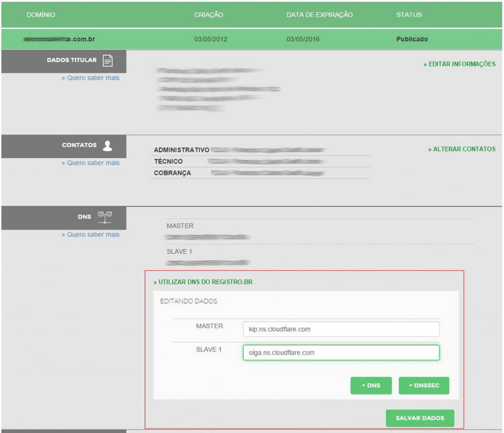Open Quero saber mais under Contatos
Screen dimensions: 504x433
(x=91, y=163)
